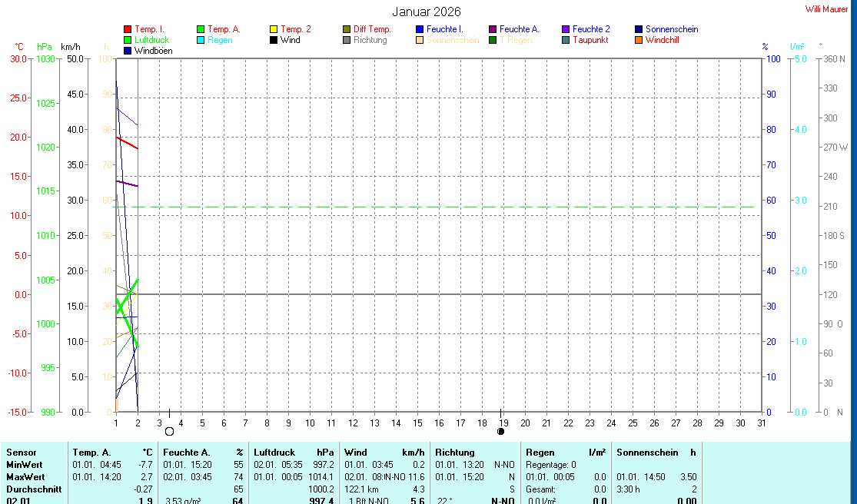Click the yellow Temp. 2 legend swatch
This screenshot has width=857, height=504.
[274, 29]
